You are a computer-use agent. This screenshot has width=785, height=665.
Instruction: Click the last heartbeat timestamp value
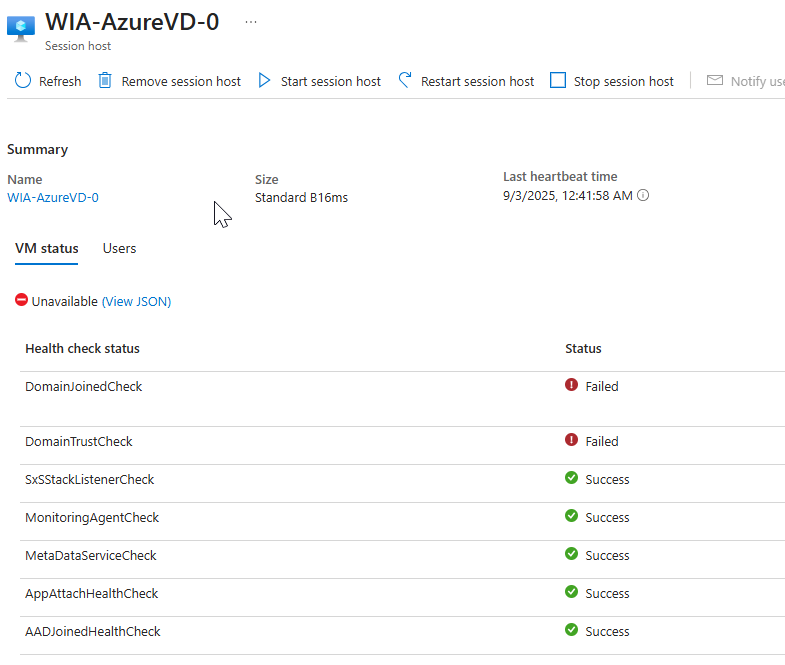568,196
